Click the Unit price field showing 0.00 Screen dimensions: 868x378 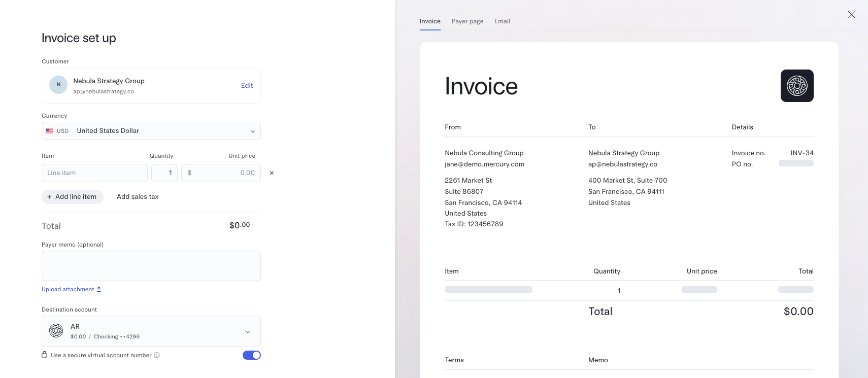coord(221,173)
